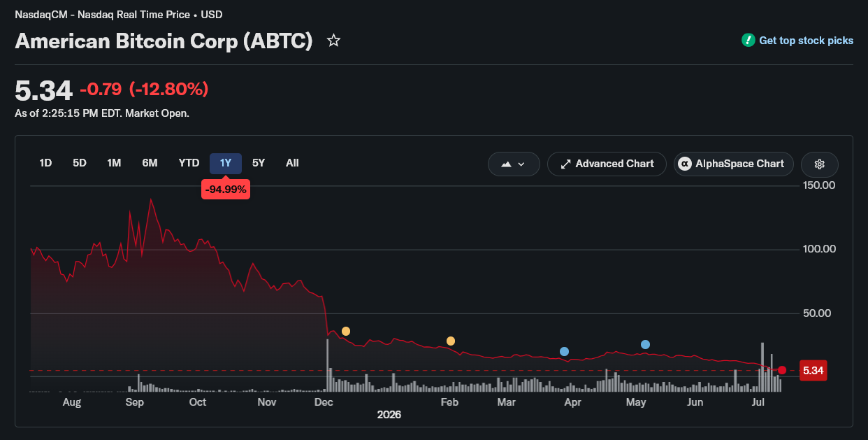This screenshot has height=440, width=868.
Task: Click the 150.00 axis label
Action: [x=820, y=185]
